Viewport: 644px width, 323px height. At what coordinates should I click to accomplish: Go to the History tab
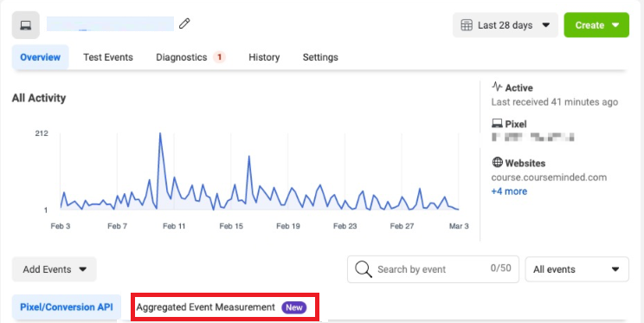pos(264,57)
